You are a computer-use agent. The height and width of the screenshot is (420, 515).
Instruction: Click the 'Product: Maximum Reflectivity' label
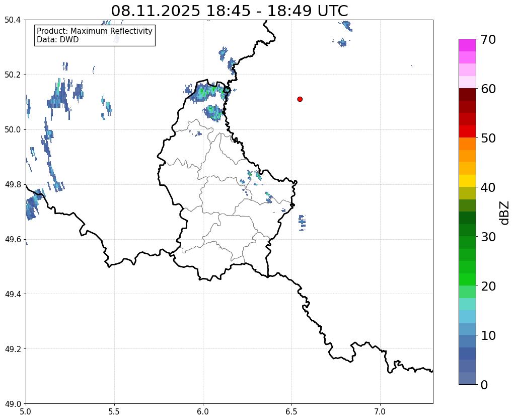pos(95,31)
